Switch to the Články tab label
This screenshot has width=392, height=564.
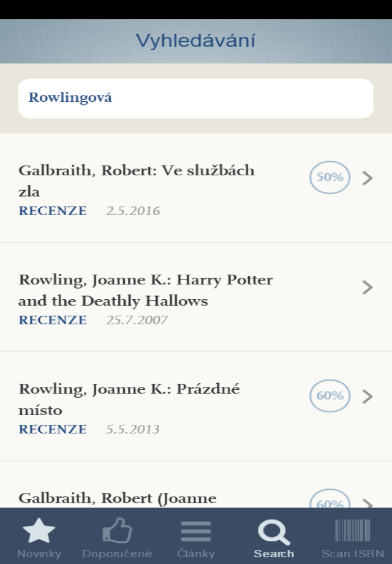(x=195, y=554)
